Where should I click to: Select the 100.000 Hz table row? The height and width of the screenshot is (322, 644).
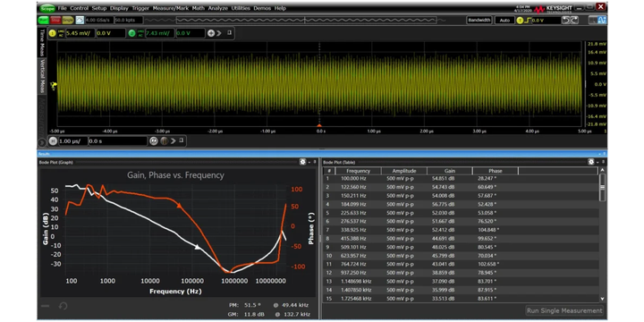461,179
